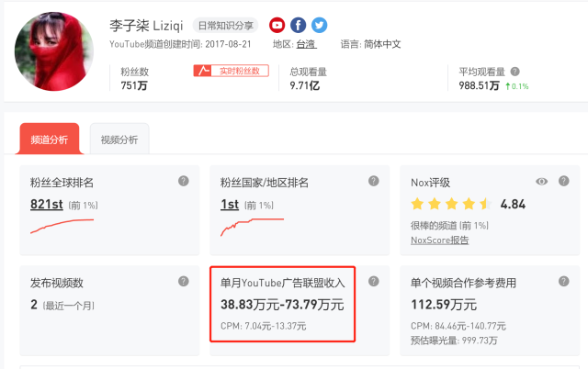Click the channel avatar picture
The image size is (588, 369).
pos(53,50)
